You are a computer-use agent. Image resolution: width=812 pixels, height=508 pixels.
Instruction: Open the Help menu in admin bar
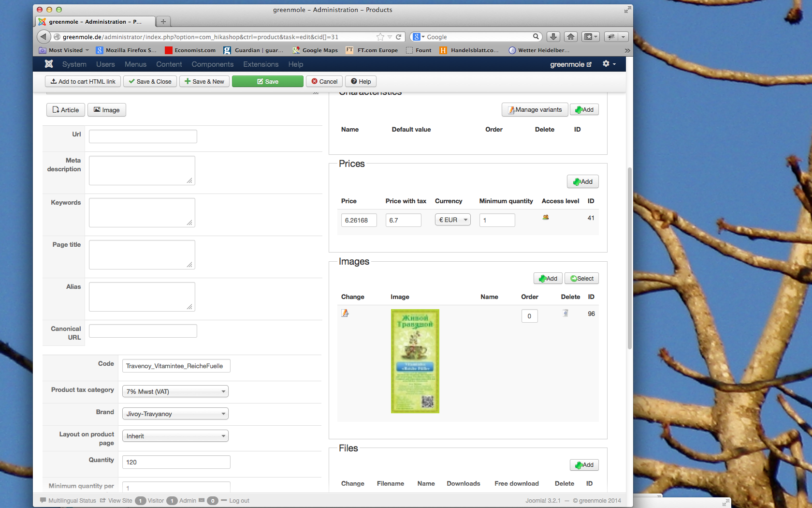[296, 64]
